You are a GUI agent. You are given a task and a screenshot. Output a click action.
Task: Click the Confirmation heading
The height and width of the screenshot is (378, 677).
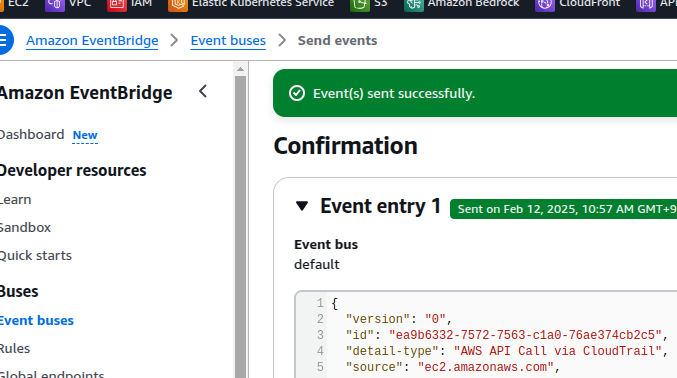pyautogui.click(x=345, y=146)
